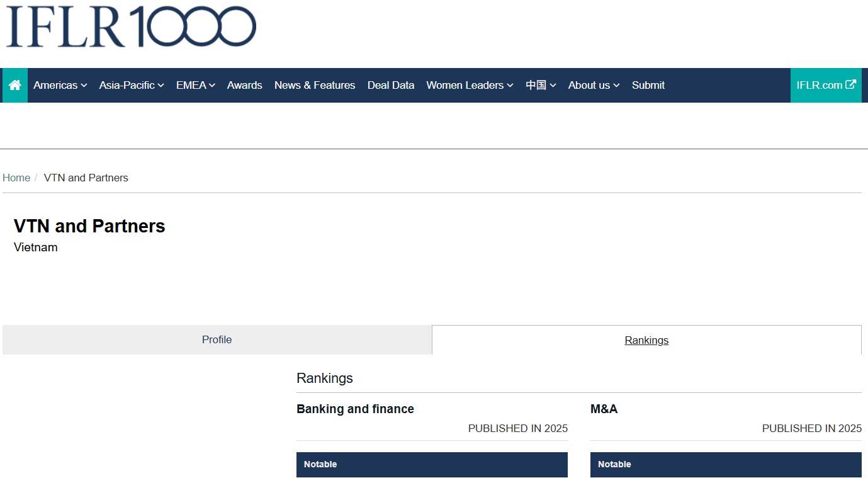This screenshot has height=478, width=868.
Task: Click the IFLR1000 logo
Action: click(131, 26)
